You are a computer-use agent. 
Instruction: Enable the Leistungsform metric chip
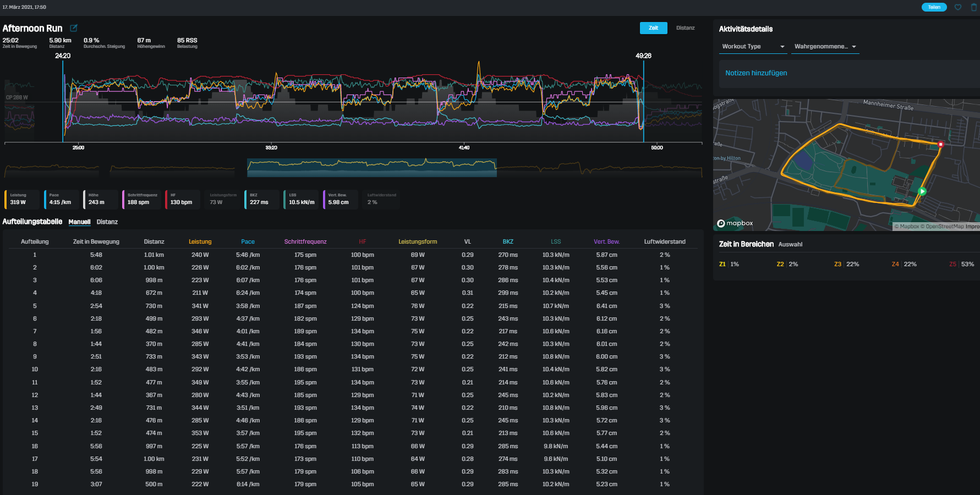tap(223, 199)
